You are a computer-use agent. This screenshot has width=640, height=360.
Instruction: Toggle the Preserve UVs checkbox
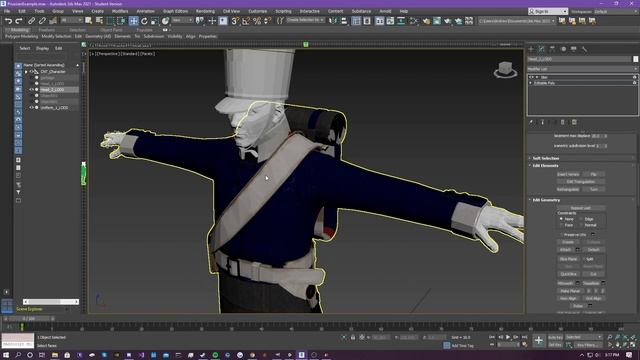[562, 235]
